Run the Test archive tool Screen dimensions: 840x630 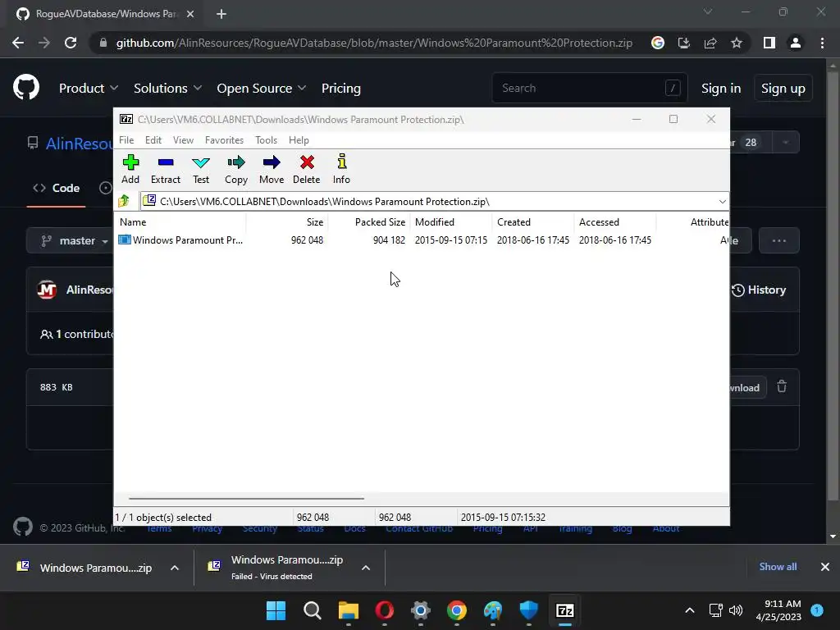tap(201, 169)
